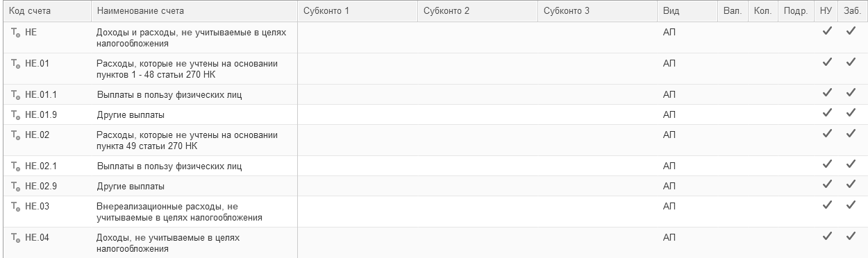The width and height of the screenshot is (868, 258).
Task: Click the account icon beside НЕ.01.1
Action: [15, 94]
